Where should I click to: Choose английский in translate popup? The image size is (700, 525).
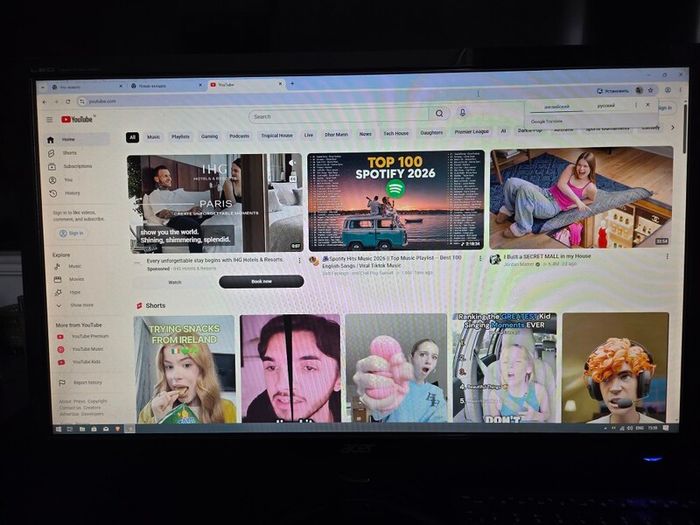556,107
